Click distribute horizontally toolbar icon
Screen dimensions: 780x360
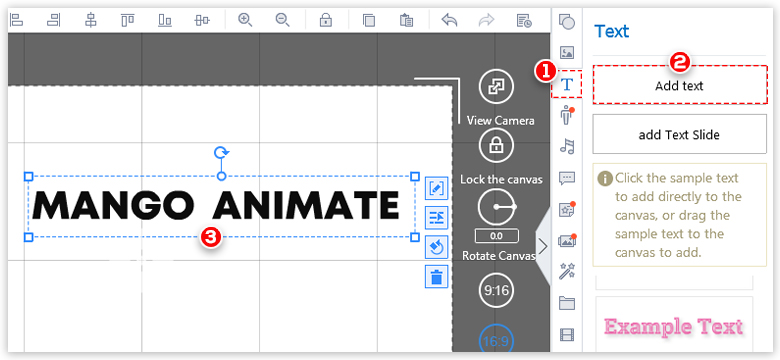coord(201,20)
